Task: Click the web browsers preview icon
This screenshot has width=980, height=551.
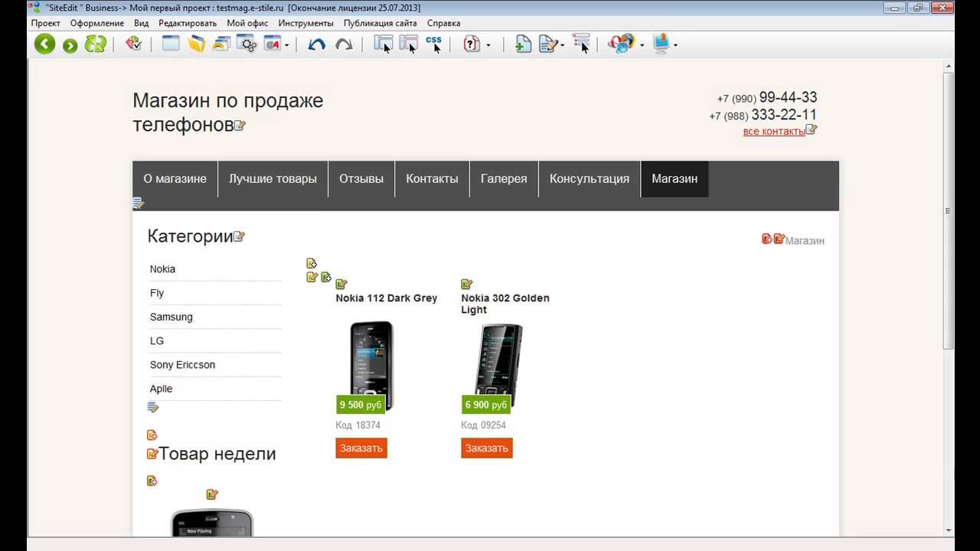Action: coord(622,44)
